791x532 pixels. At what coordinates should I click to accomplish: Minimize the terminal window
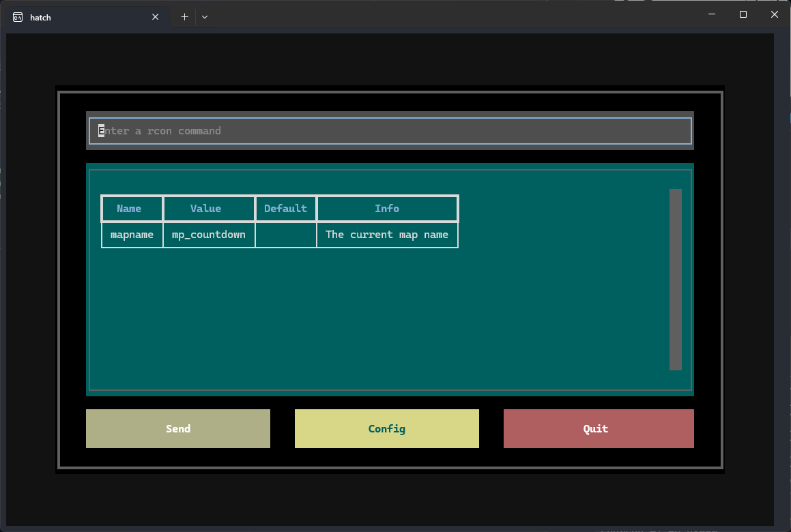point(711,14)
